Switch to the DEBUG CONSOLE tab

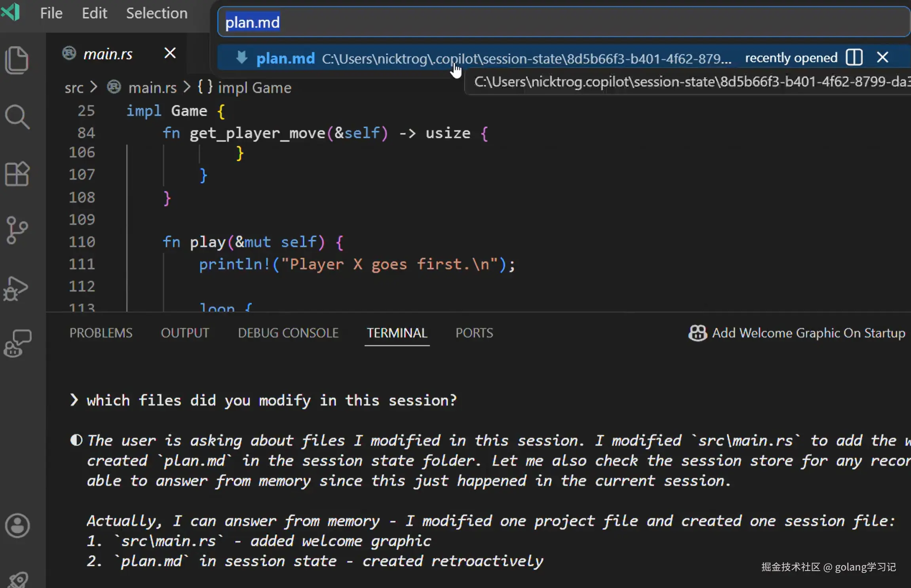(x=288, y=333)
